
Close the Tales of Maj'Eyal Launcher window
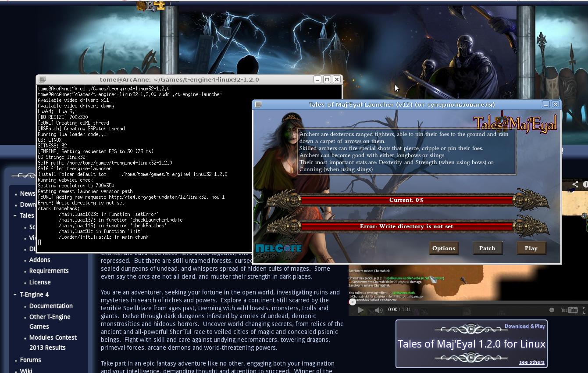556,104
